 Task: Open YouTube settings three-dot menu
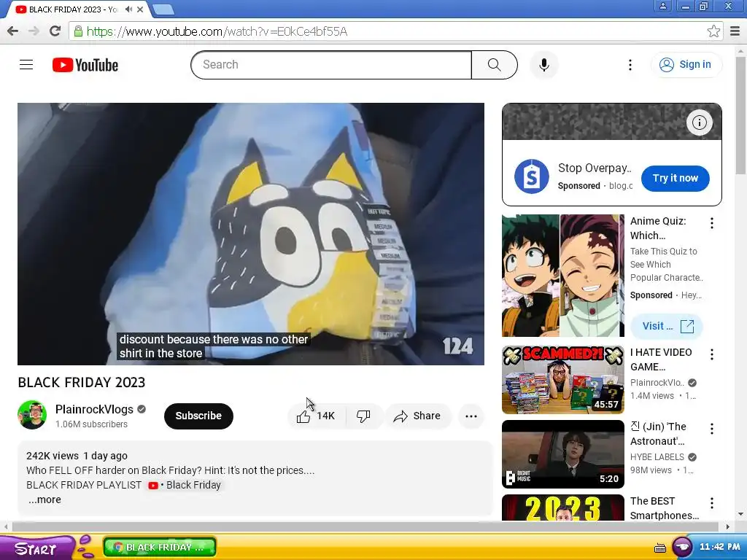coord(630,65)
